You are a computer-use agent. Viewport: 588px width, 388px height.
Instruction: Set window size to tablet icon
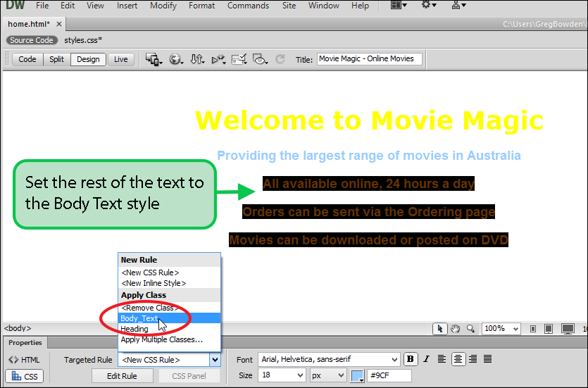click(549, 329)
